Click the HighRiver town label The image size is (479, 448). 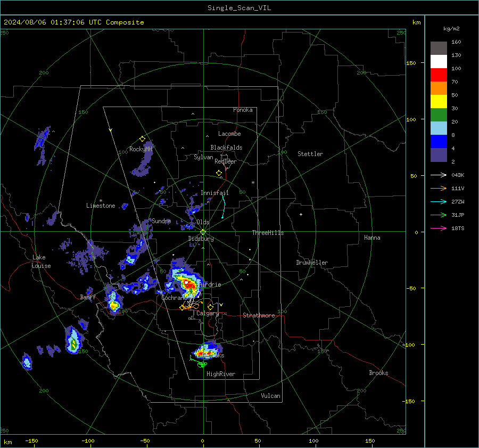pos(221,374)
